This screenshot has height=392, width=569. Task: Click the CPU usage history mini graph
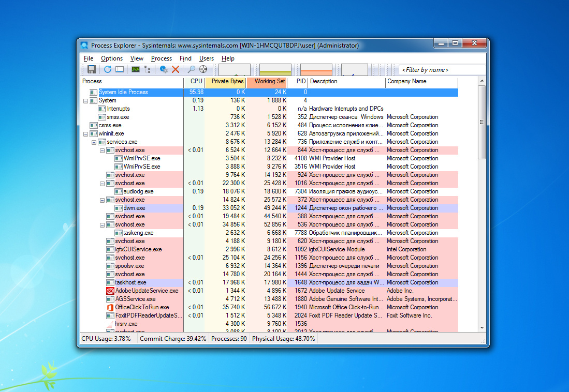(x=235, y=70)
